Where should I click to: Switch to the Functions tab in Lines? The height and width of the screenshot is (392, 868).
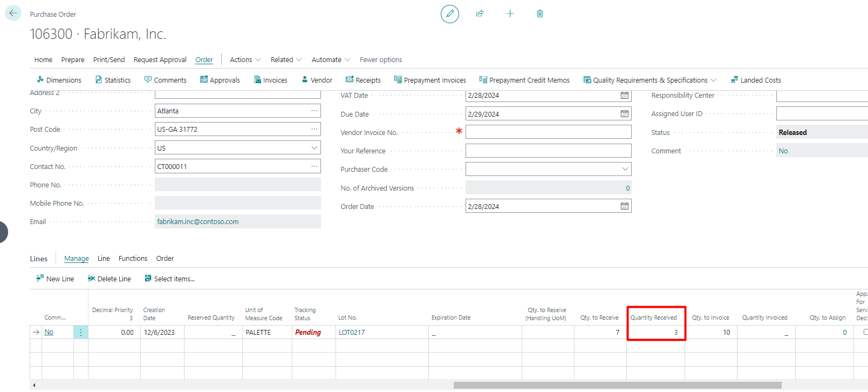click(133, 259)
